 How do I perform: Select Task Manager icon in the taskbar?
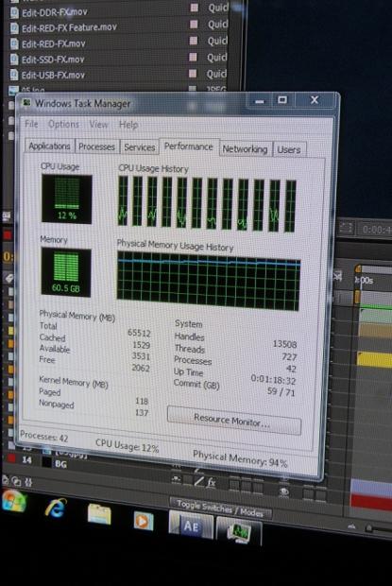tap(239, 532)
